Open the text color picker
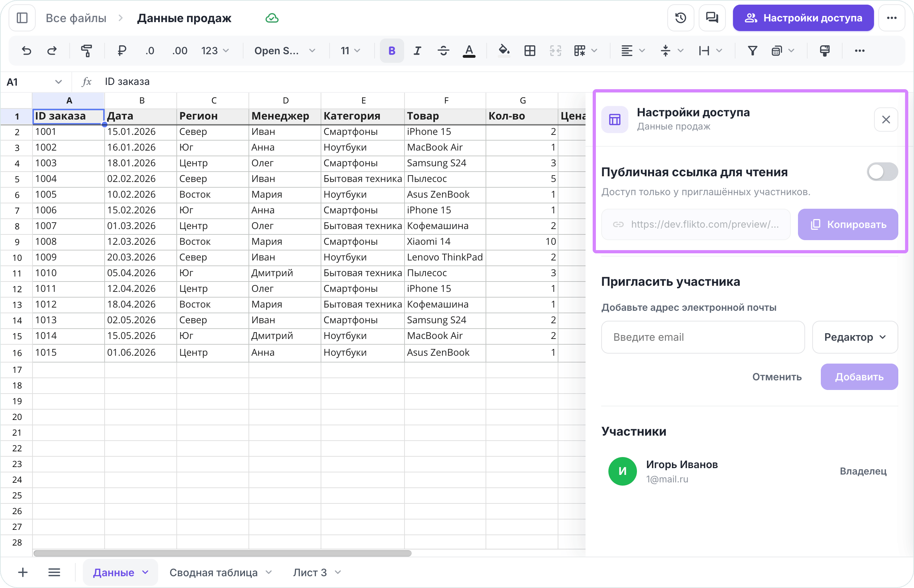This screenshot has height=588, width=914. [x=469, y=51]
